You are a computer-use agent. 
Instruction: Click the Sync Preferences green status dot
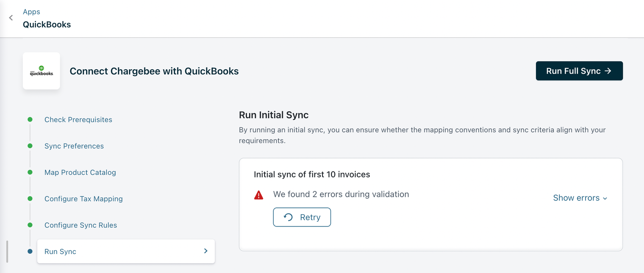(30, 146)
